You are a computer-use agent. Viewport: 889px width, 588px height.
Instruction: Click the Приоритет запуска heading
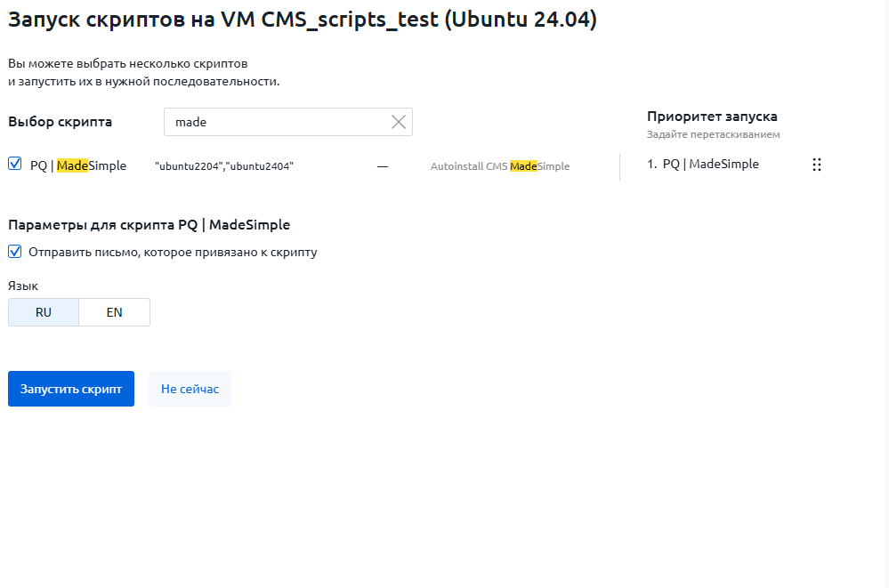[x=712, y=117]
